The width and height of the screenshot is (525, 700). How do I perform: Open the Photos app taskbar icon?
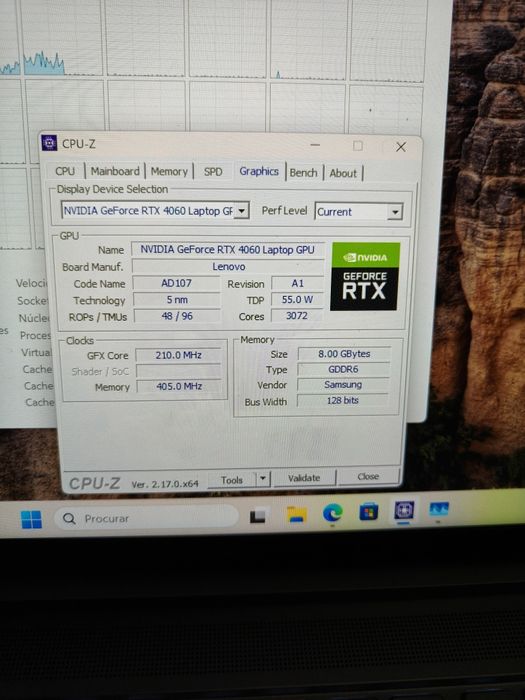[x=439, y=509]
